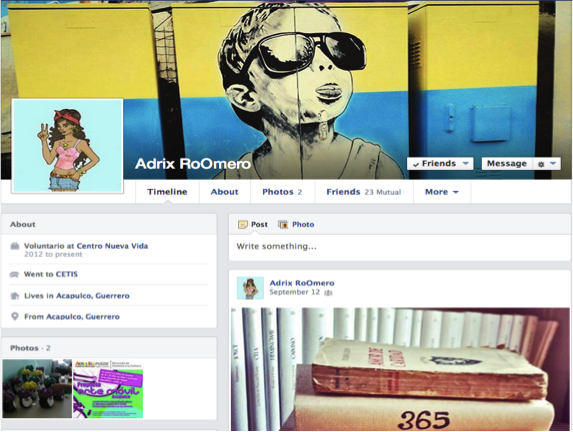Open the arte móvil poster photo thumbnail
Image resolution: width=573 pixels, height=432 pixels.
point(108,389)
